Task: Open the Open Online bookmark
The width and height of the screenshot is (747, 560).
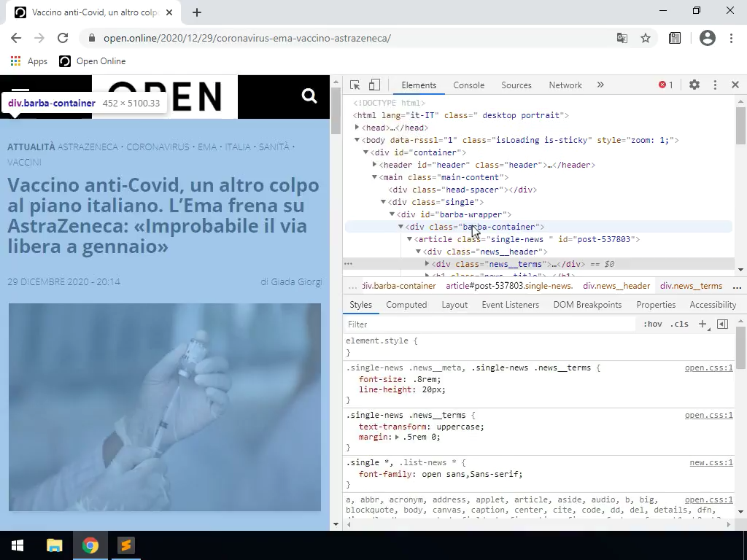Action: point(93,61)
